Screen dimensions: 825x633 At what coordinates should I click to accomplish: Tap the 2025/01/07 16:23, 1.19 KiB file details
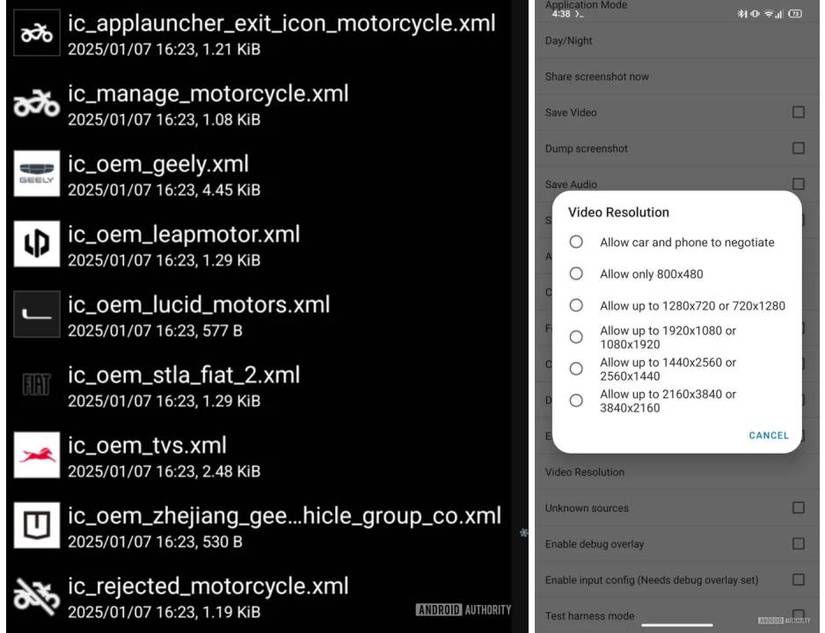164,612
